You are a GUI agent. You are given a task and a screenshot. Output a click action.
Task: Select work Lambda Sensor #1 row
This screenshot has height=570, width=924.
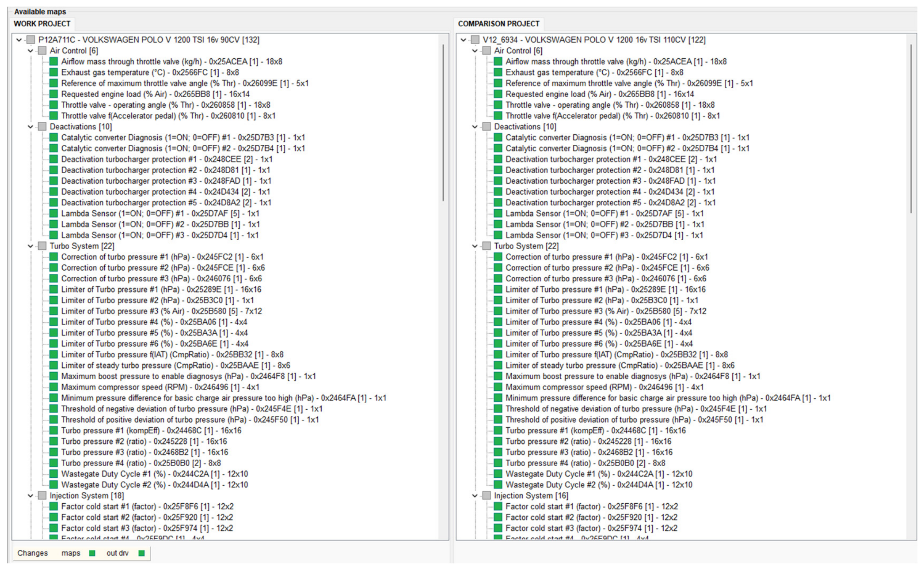click(x=160, y=214)
